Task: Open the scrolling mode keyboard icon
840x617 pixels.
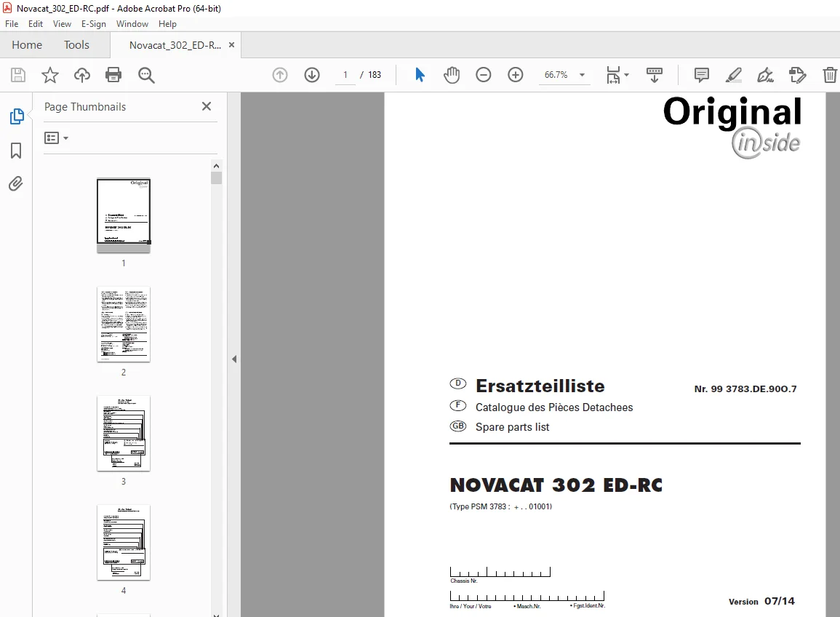Action: [x=654, y=75]
